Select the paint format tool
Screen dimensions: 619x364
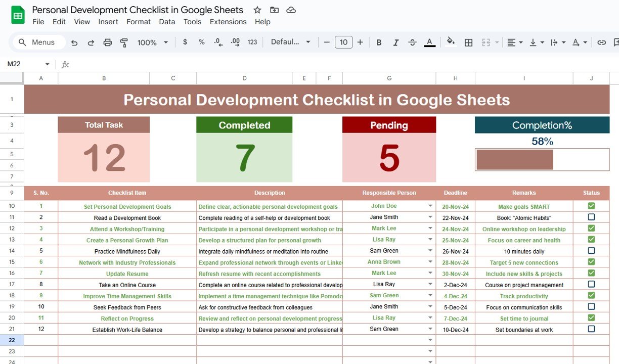click(x=124, y=42)
